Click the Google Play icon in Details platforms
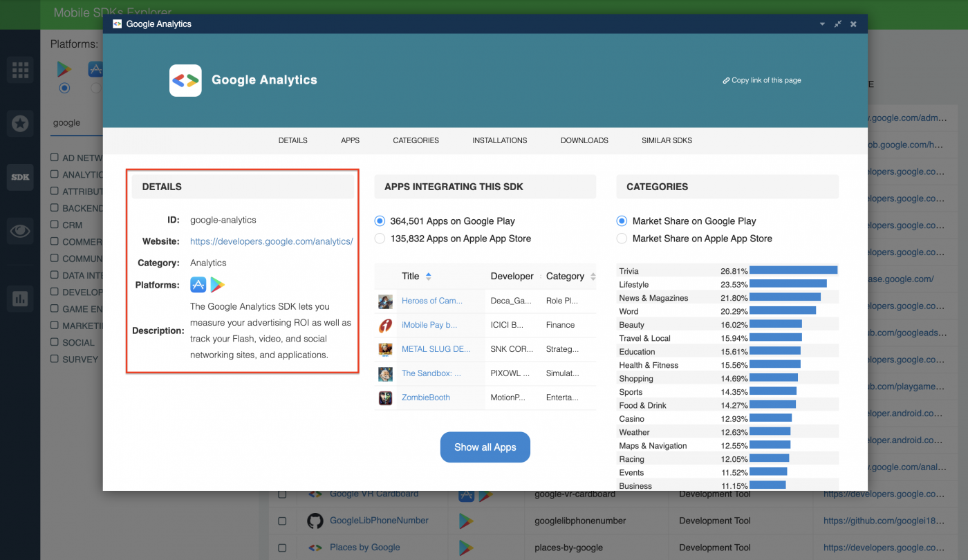Viewport: 968px width, 560px height. [218, 285]
